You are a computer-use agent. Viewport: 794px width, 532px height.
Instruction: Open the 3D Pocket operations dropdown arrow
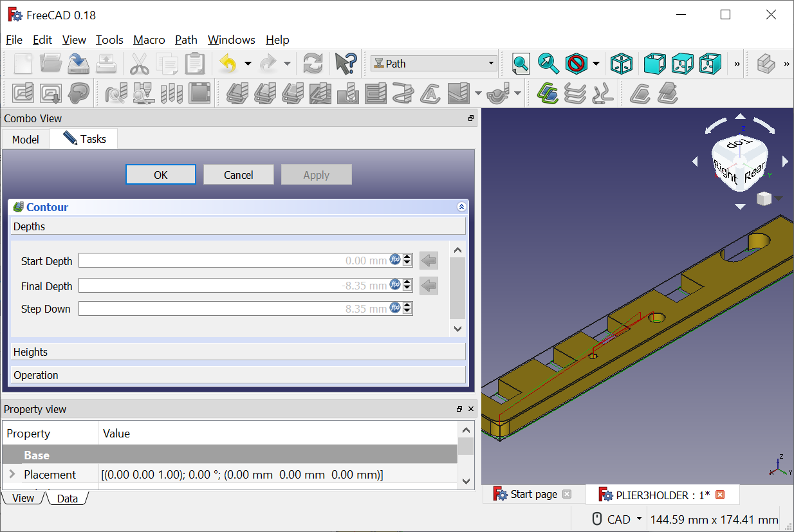click(x=478, y=94)
